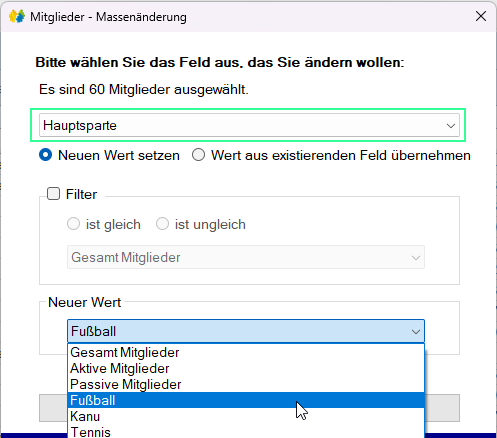Viewport: 497px width, 438px height.
Task: Select 'Tennis' in the dropdown list
Action: (x=246, y=432)
